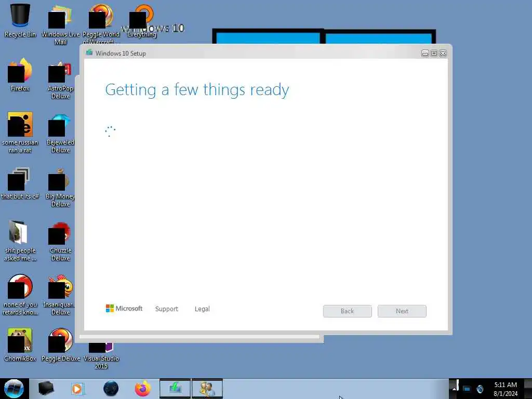
Task: Select the Bejeweled Deluxe desktop icon
Action: 60,133
